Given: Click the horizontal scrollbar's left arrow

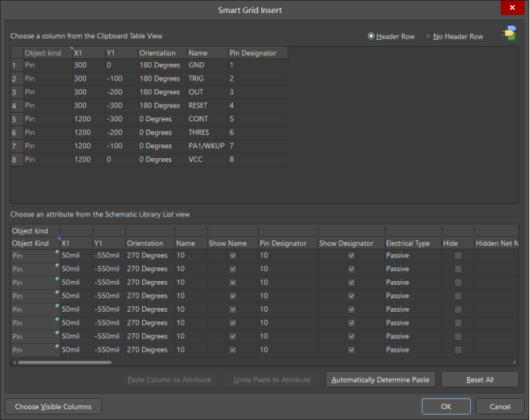Looking at the screenshot, I should (x=14, y=362).
